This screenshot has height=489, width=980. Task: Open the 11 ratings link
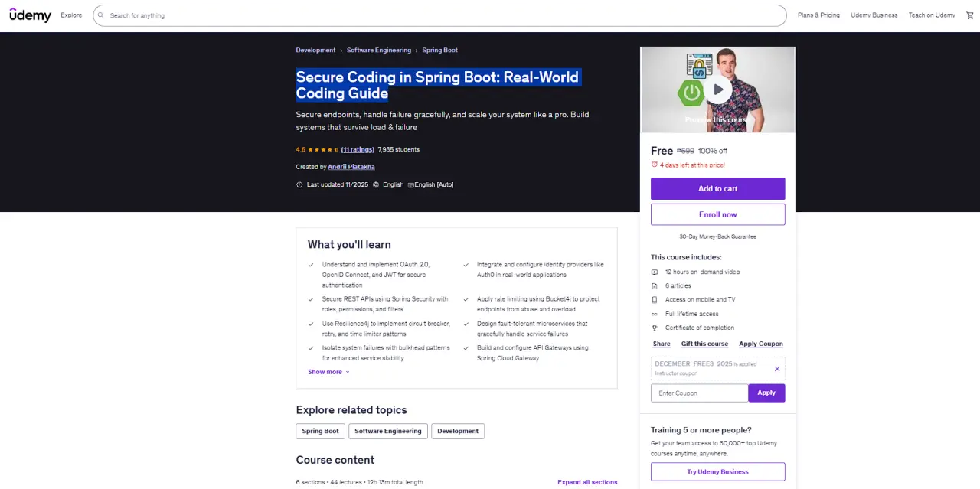tap(358, 150)
